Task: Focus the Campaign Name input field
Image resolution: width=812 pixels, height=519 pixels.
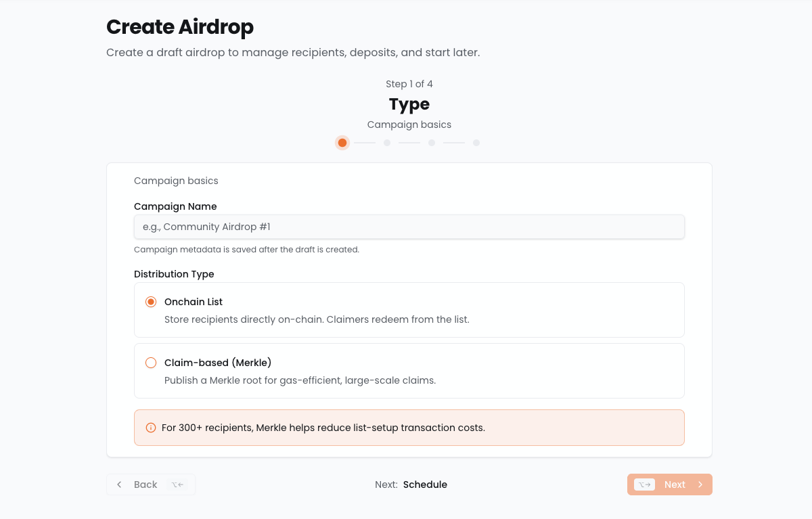Action: pyautogui.click(x=409, y=227)
